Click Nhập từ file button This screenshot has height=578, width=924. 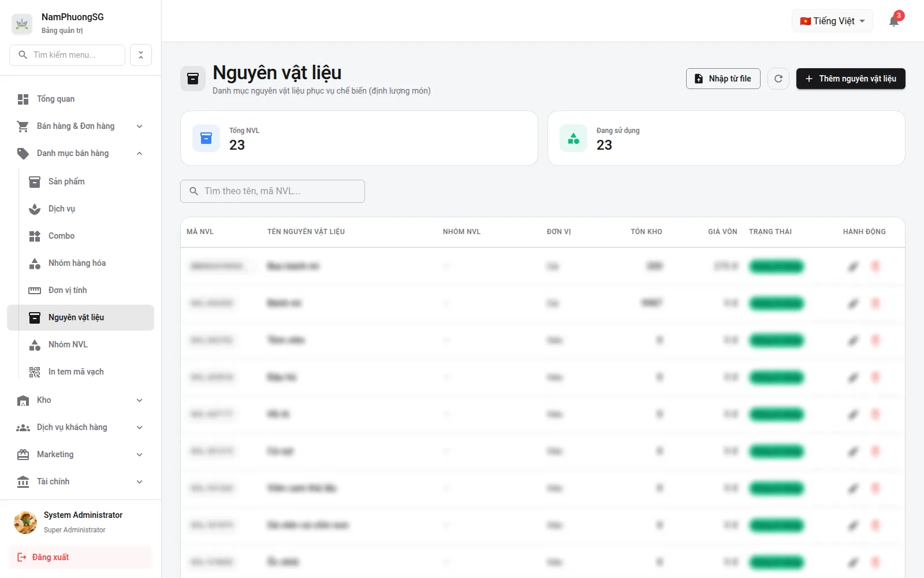click(x=723, y=79)
